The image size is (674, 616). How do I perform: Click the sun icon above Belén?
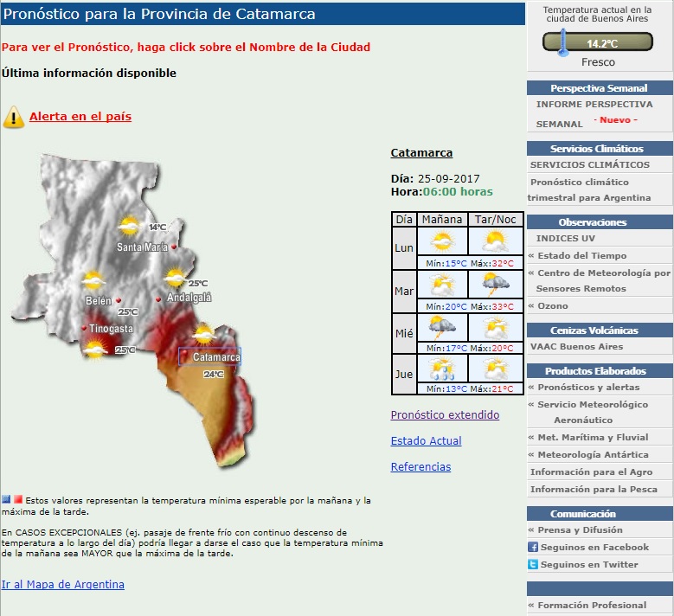click(93, 280)
